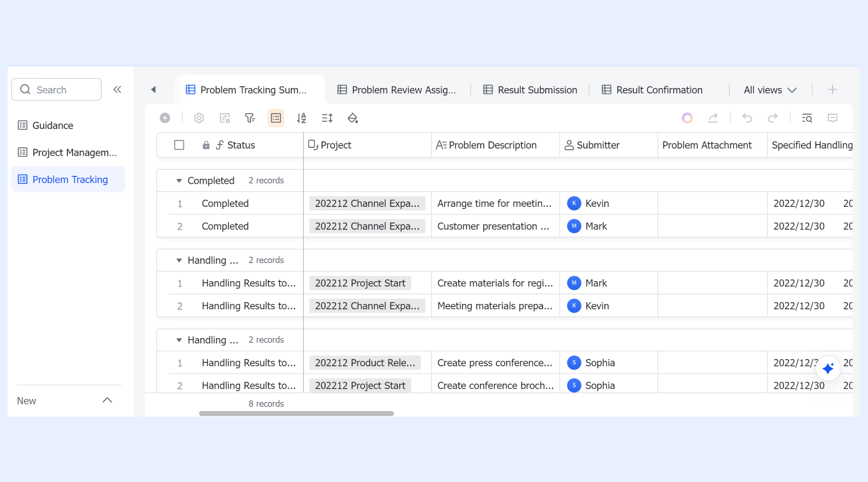Click 'Arrange time for meetin...' description cell
The height and width of the screenshot is (482, 868).
[495, 203]
